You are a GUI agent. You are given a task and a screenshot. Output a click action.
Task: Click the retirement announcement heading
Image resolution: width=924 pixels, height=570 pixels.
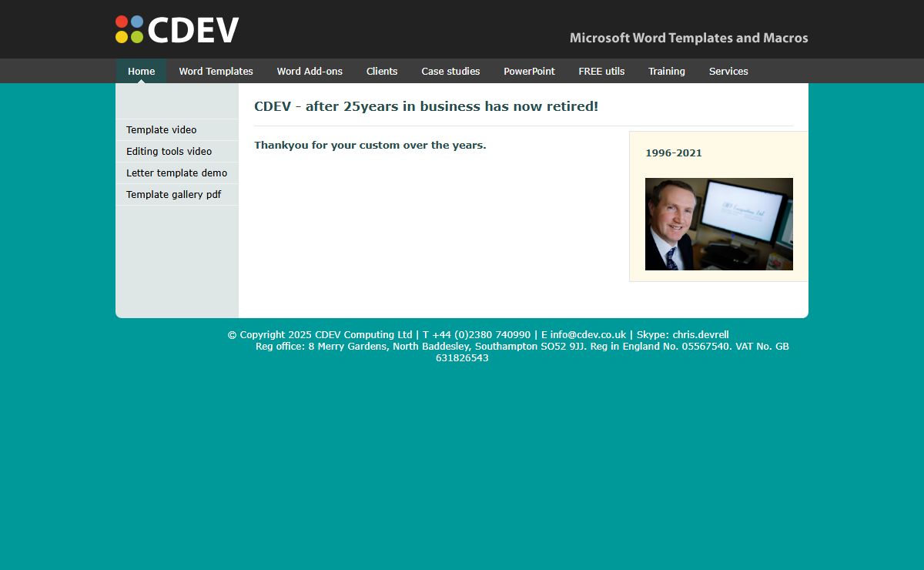tap(426, 106)
